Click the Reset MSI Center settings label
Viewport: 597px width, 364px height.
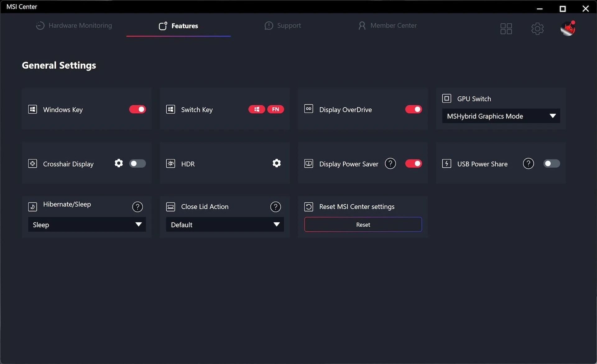click(357, 207)
